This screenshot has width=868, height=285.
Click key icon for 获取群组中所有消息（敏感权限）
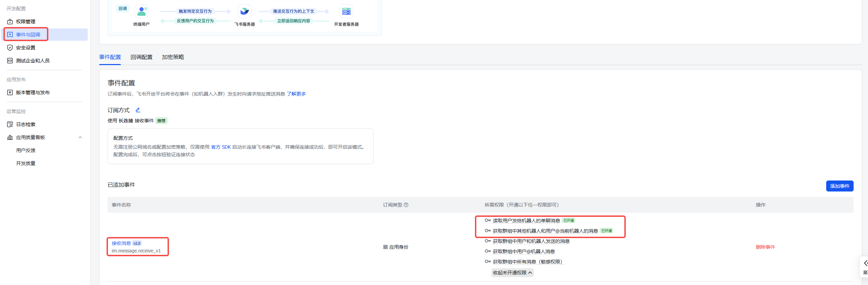488,262
